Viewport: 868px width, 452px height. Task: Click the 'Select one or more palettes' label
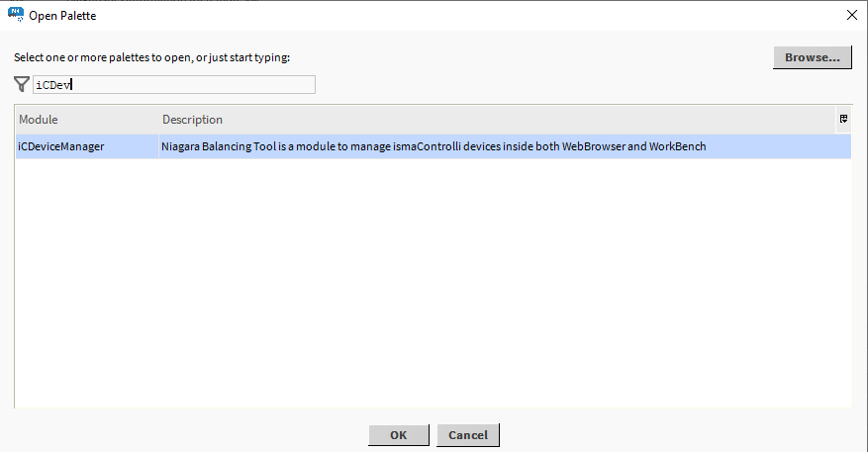click(151, 57)
